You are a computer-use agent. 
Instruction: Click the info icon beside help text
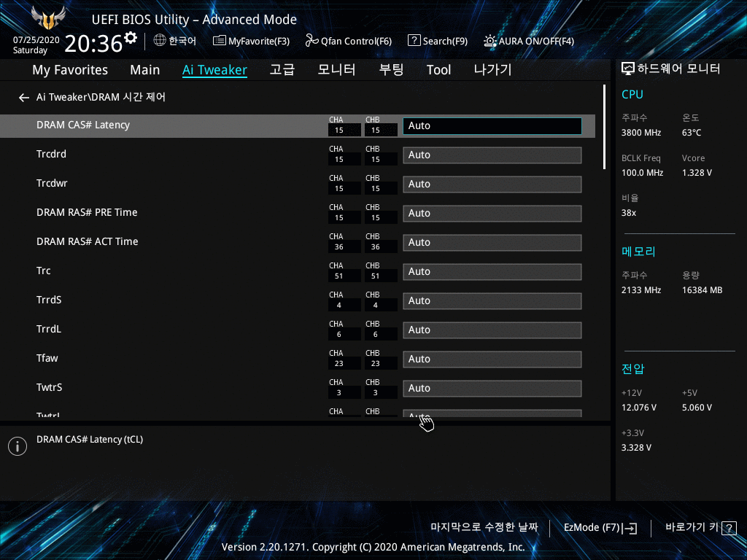18,446
